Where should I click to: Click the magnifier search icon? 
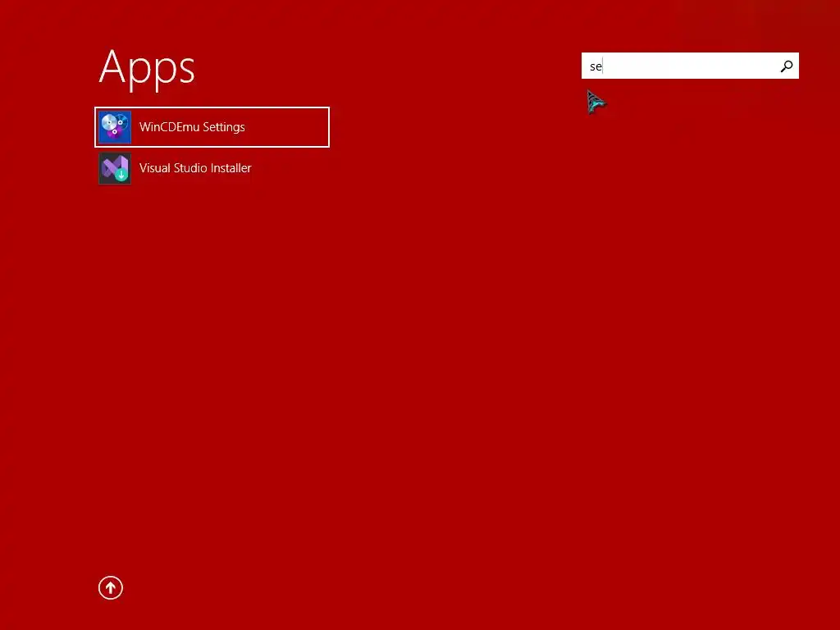(x=786, y=66)
